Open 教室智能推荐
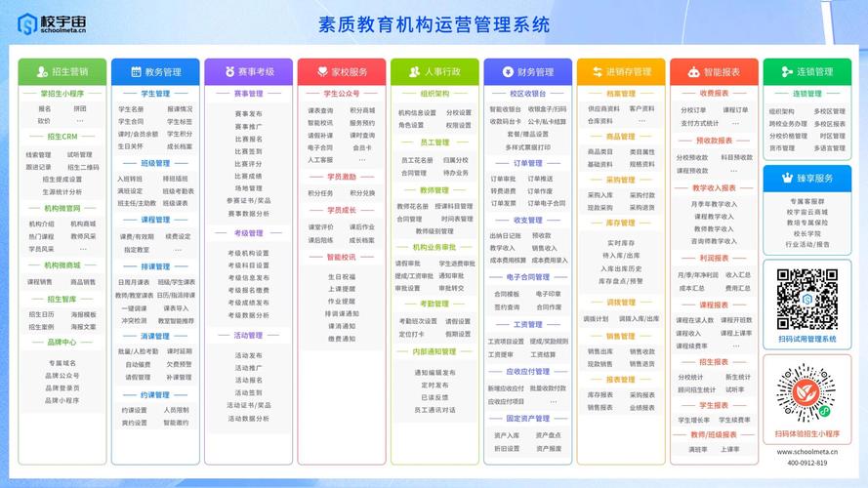 click(176, 321)
